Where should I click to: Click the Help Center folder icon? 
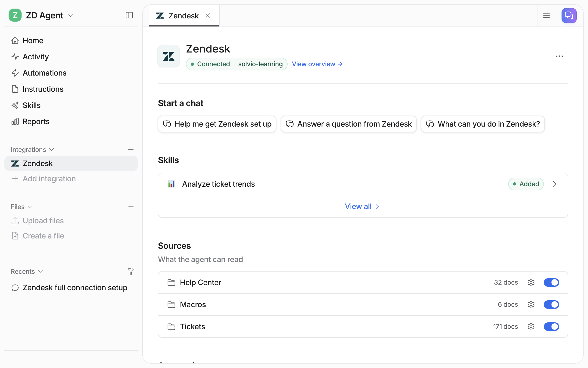[171, 282]
